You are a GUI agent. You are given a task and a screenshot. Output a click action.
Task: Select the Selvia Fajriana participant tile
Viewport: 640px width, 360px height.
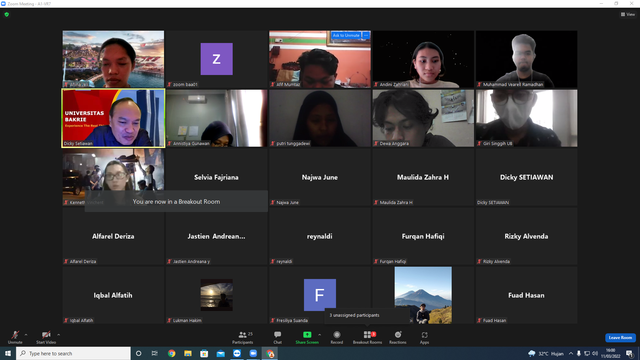click(x=217, y=177)
